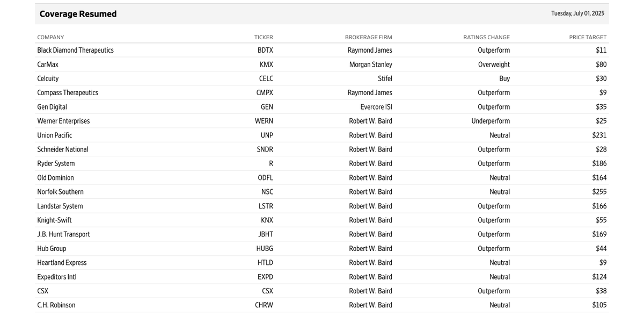Image resolution: width=644 pixels, height=316 pixels.
Task: Click the ODFL ticker
Action: (x=265, y=178)
